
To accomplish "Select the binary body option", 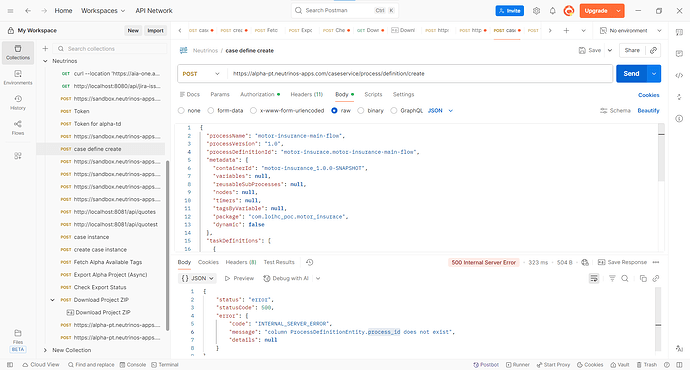I will pos(361,111).
